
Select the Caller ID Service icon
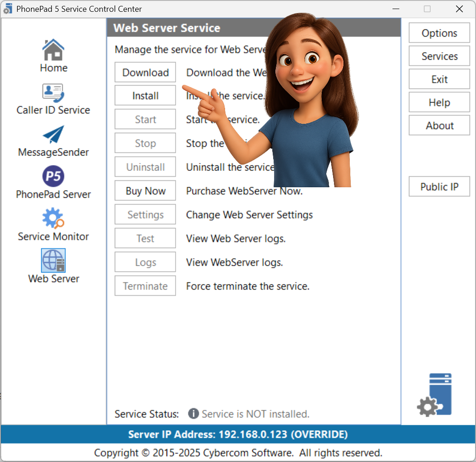[x=54, y=93]
